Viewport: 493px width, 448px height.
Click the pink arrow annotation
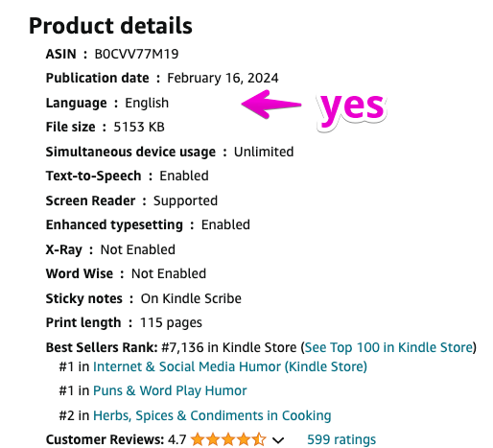270,105
